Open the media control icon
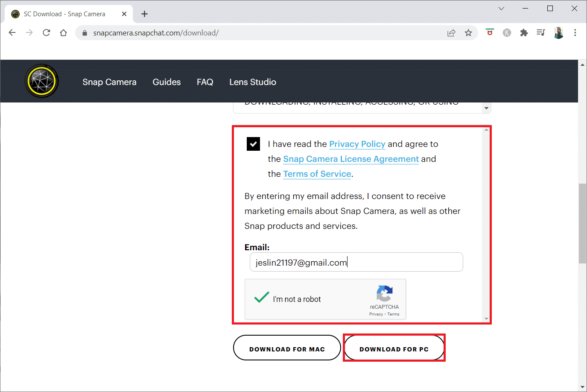 (541, 33)
